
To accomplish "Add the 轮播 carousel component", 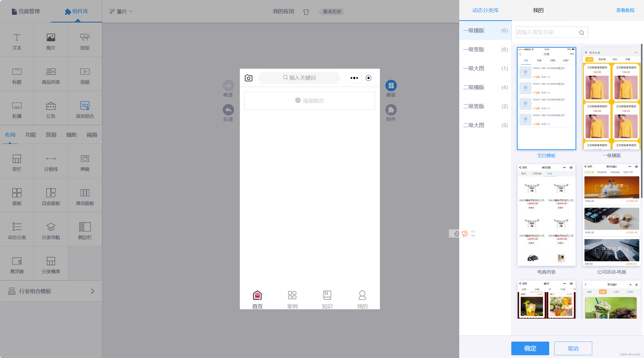I will (17, 109).
